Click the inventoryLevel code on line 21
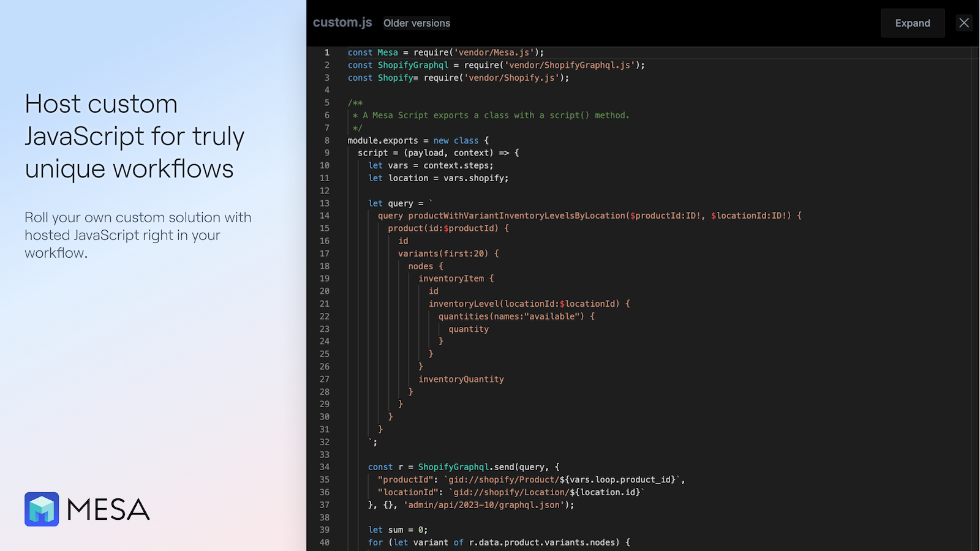 [527, 304]
